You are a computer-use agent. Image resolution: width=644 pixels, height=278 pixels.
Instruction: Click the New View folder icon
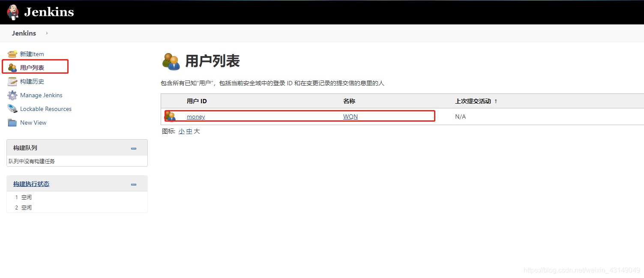pos(12,123)
